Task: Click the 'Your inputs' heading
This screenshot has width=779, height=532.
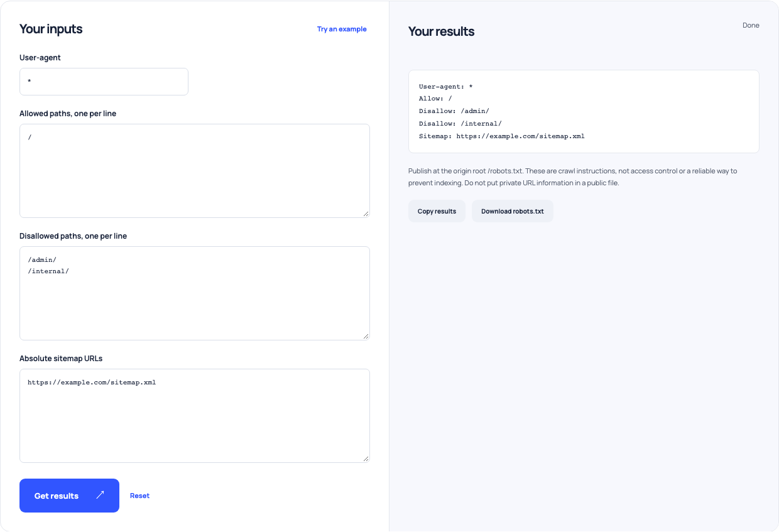Action: click(x=51, y=29)
